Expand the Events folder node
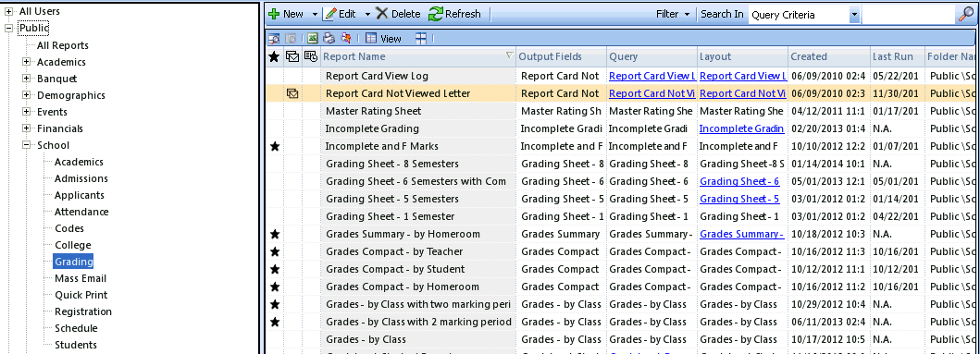 coord(26,112)
